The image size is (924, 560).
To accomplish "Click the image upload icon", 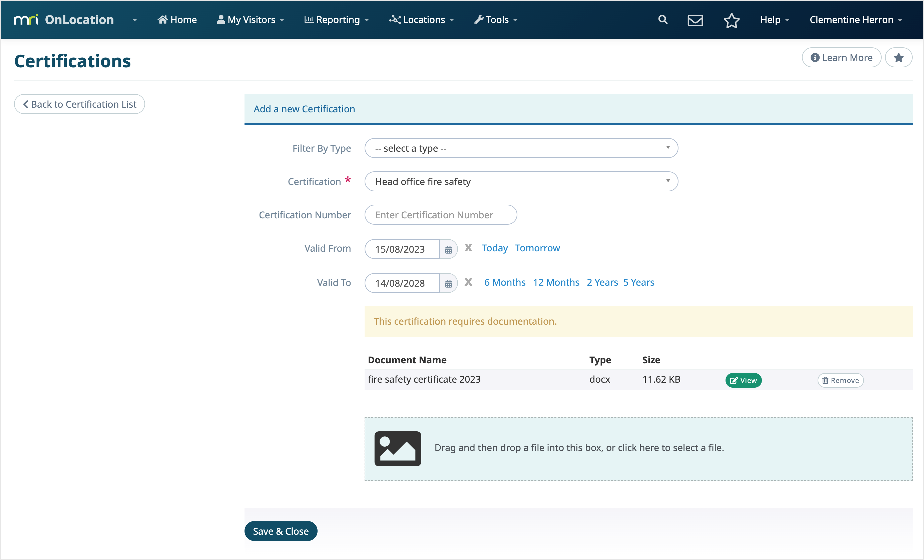I will coord(398,449).
